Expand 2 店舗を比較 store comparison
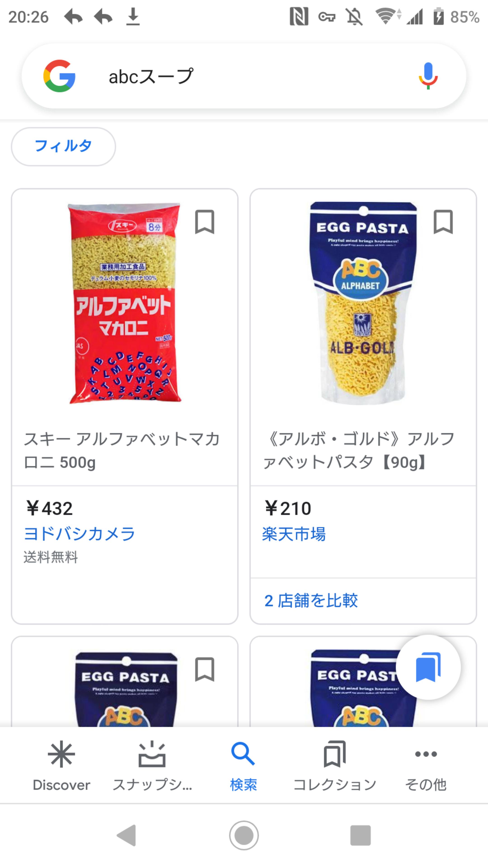The height and width of the screenshot is (868, 488). 311,600
